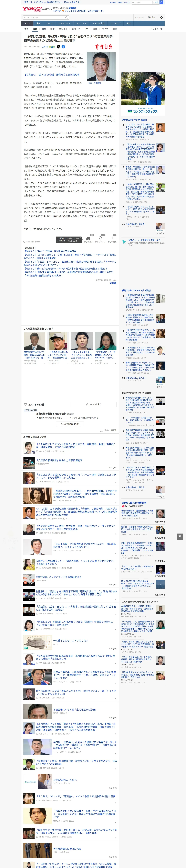Open thumbnail card 村井知事が"舌出し"を釈明
186x868 pixels.
(34, 348)
